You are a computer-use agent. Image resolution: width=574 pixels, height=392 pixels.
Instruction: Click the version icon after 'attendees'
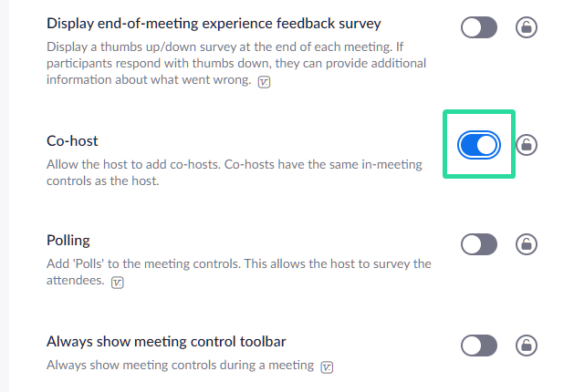118,283
